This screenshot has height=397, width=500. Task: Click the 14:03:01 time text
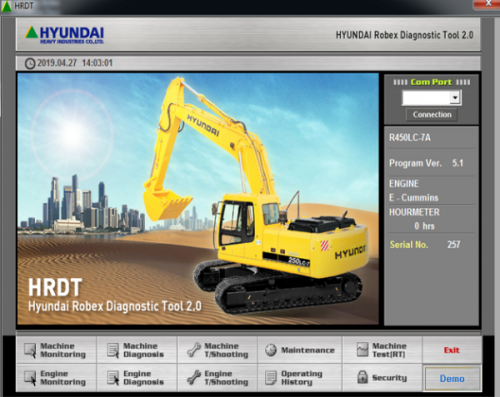point(97,63)
